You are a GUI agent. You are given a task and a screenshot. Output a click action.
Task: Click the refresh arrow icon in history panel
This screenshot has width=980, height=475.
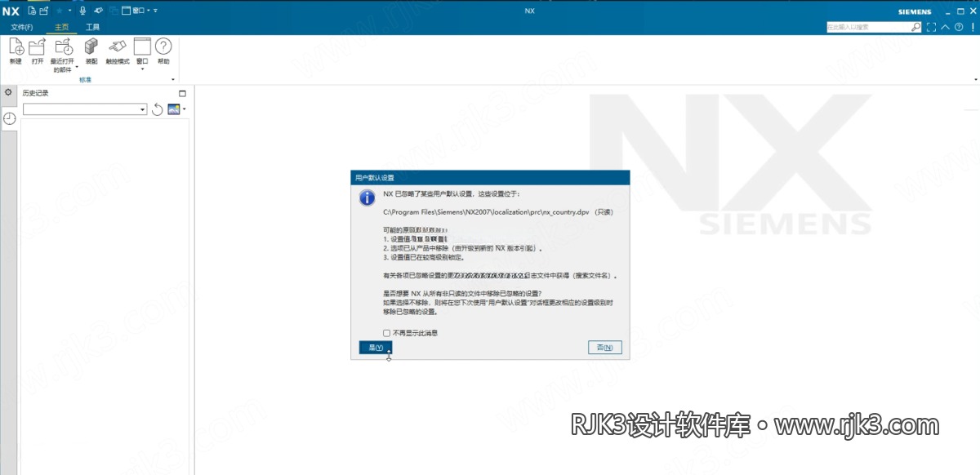(x=158, y=109)
